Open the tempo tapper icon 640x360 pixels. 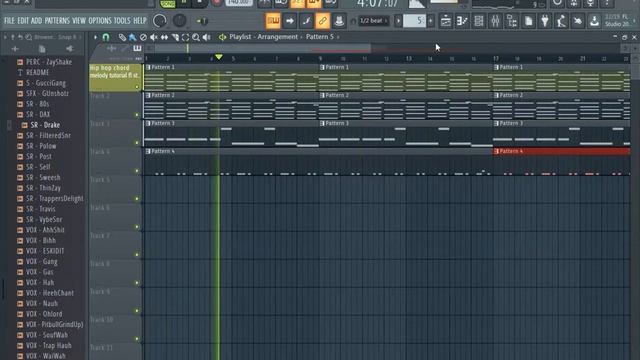(x=561, y=21)
